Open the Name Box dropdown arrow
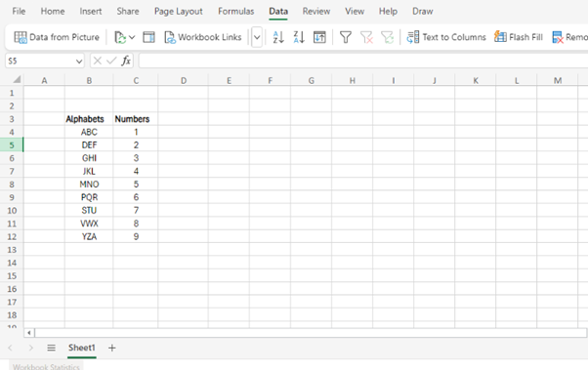The image size is (588, 370). click(x=79, y=62)
